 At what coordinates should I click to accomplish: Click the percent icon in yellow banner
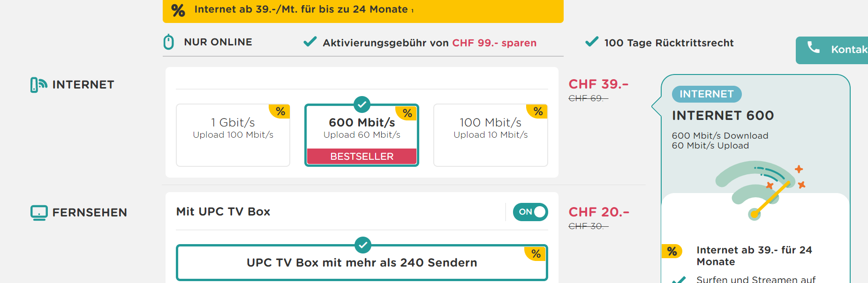click(178, 10)
